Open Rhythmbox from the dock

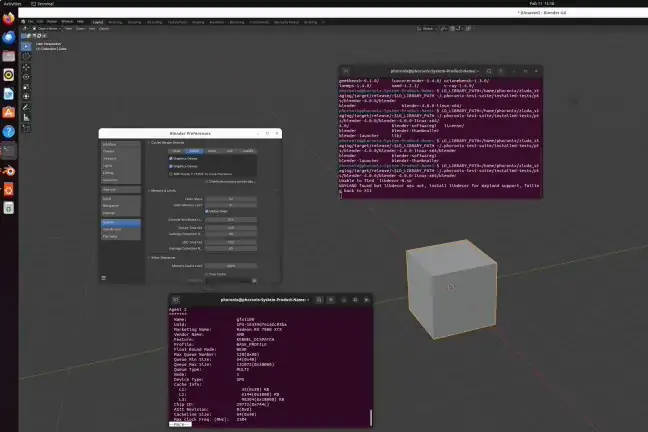tap(9, 75)
